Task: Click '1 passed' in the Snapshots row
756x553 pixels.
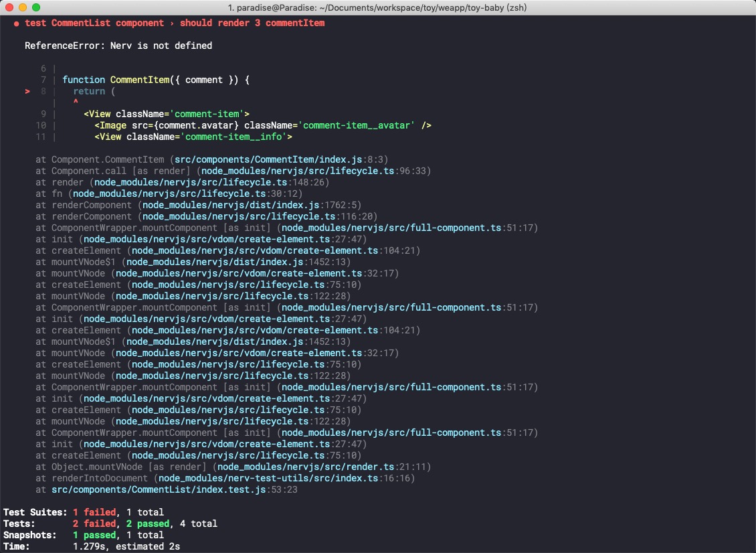Action: point(94,535)
